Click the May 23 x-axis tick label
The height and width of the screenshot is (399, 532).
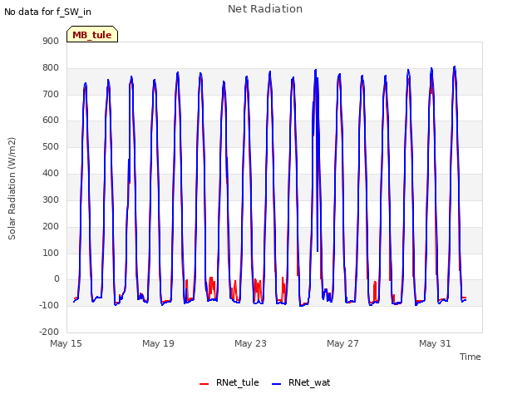coord(250,343)
